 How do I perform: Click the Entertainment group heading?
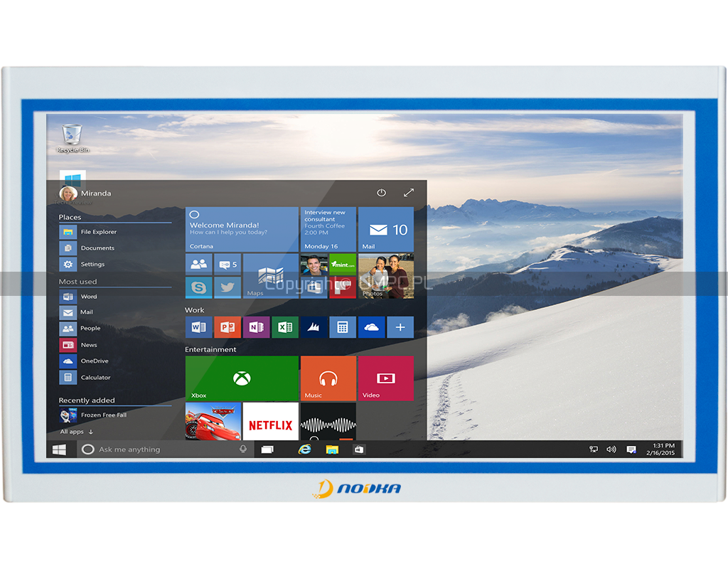point(210,349)
